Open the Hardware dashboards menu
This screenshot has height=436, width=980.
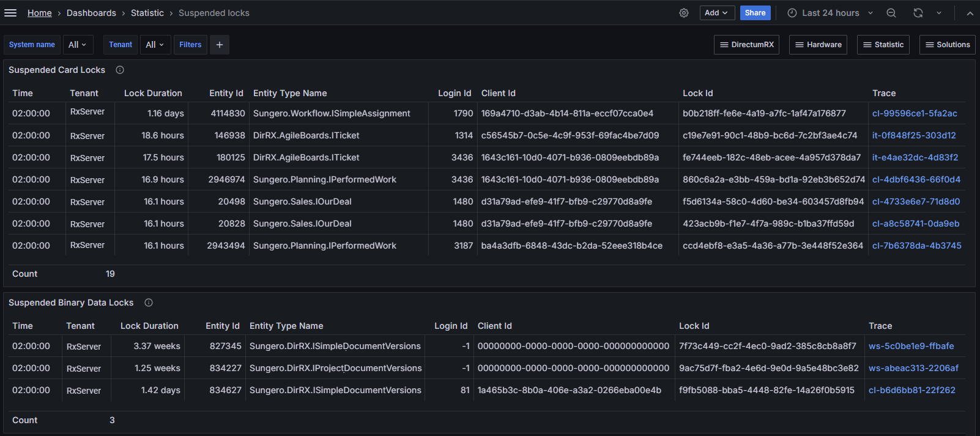818,45
